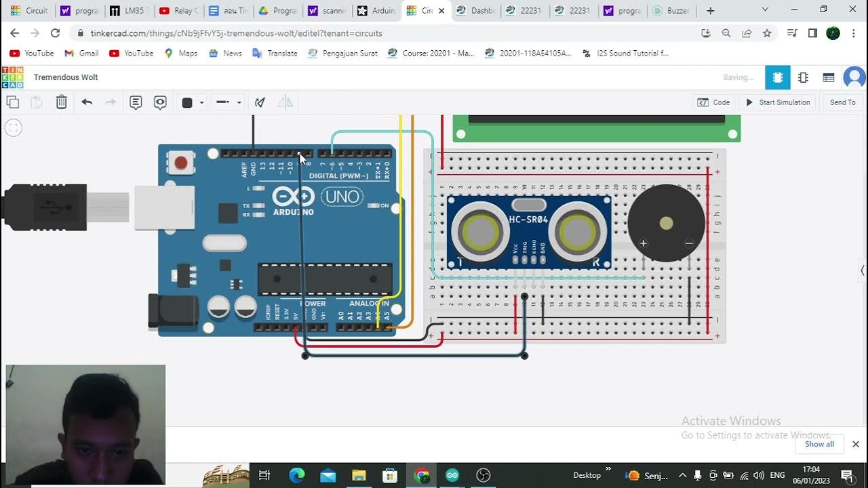Switch to the LM35 browser tab
868x488 pixels.
pos(129,11)
